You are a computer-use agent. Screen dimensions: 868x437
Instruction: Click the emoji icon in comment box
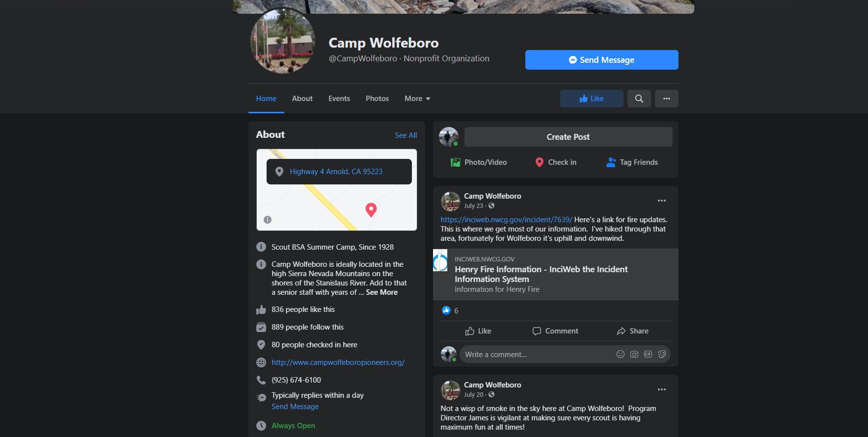click(621, 354)
